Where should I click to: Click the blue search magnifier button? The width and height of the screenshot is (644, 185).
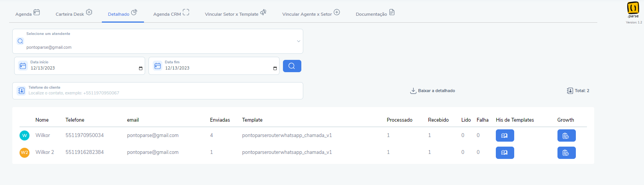click(x=292, y=66)
